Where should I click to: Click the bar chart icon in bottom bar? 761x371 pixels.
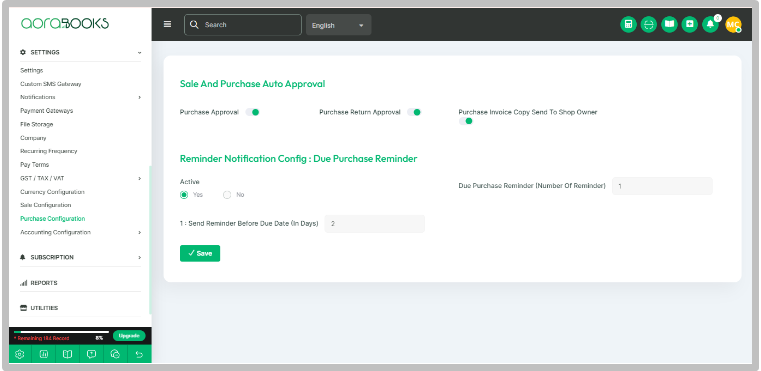44,354
